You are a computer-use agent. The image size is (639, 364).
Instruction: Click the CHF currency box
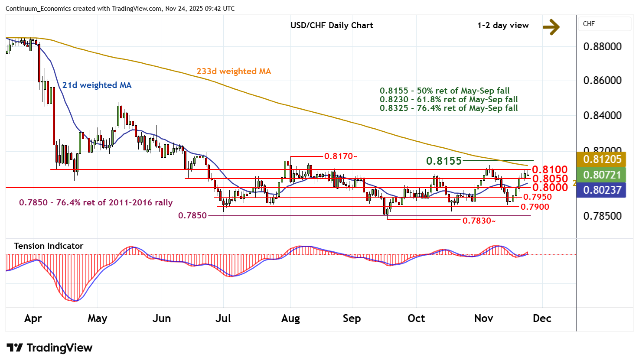(x=605, y=24)
